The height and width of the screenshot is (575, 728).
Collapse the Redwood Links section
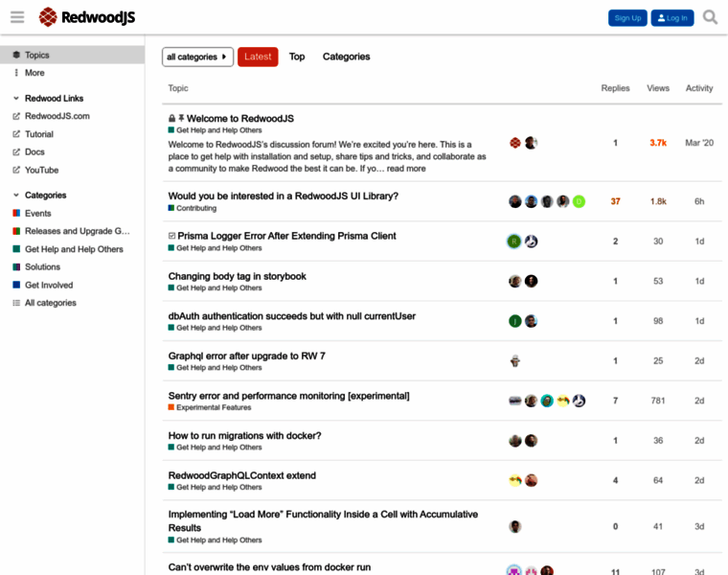pos(16,99)
